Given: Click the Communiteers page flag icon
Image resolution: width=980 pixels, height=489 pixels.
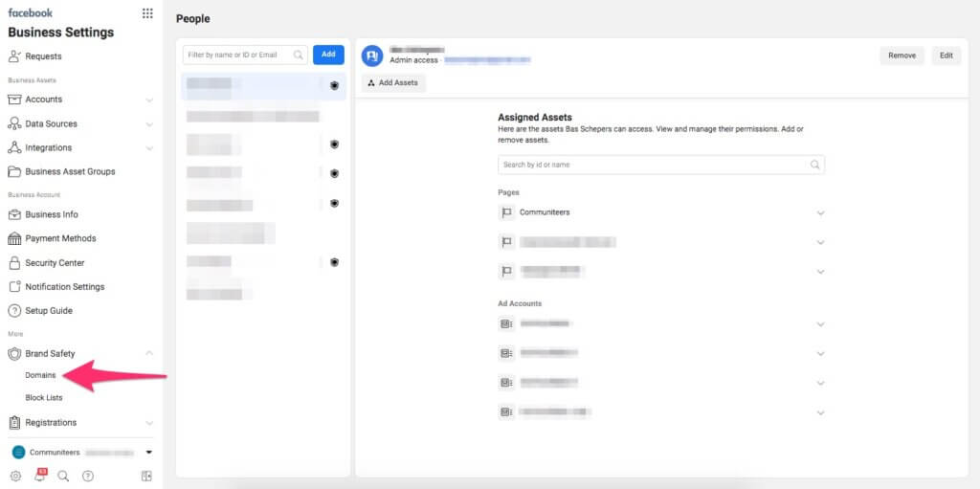Looking at the screenshot, I should pos(506,212).
